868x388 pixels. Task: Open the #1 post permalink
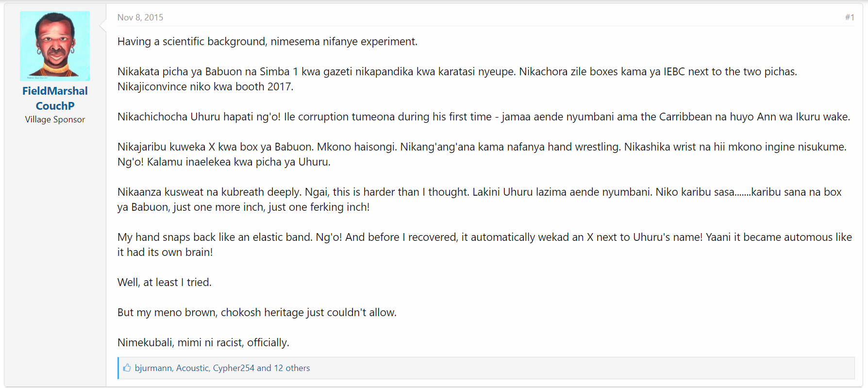(x=849, y=17)
